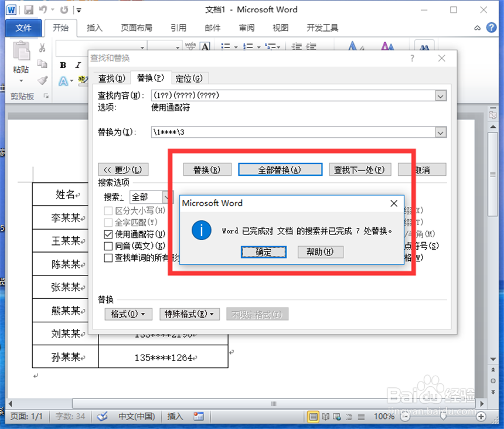Click the 区分大小写 checkbox

(108, 211)
